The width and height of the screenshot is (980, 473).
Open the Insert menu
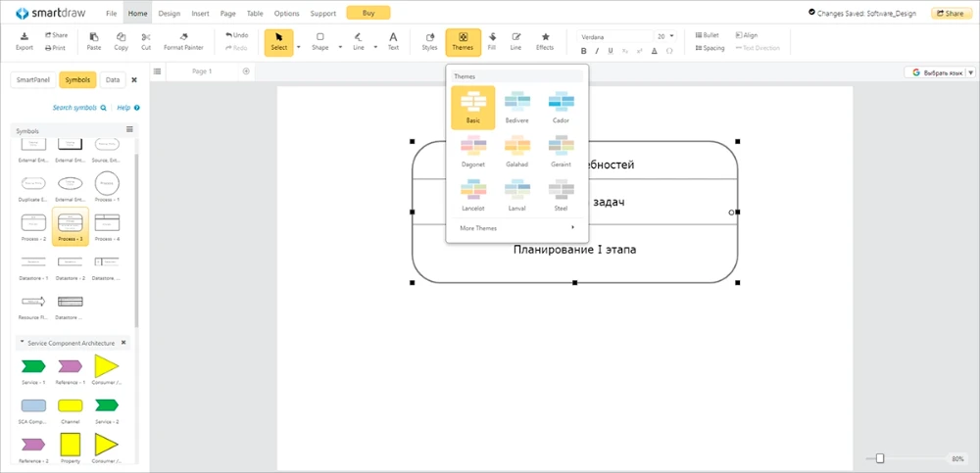click(201, 13)
